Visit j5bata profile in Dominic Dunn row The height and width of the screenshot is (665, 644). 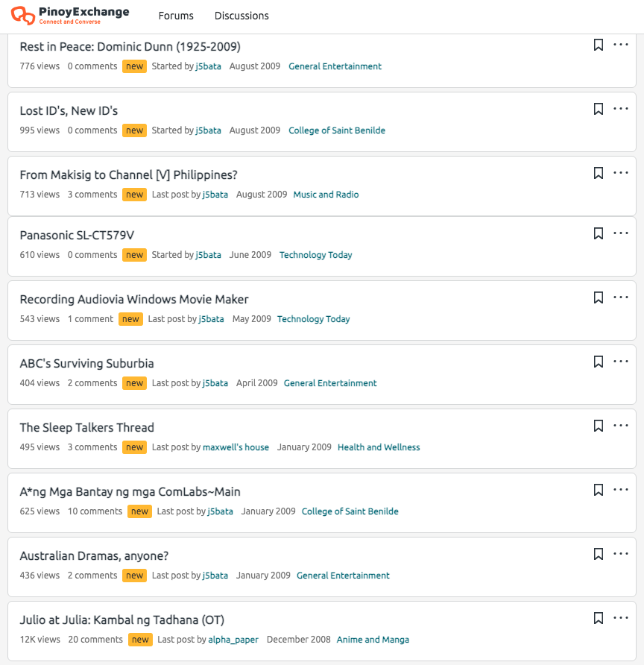[208, 66]
